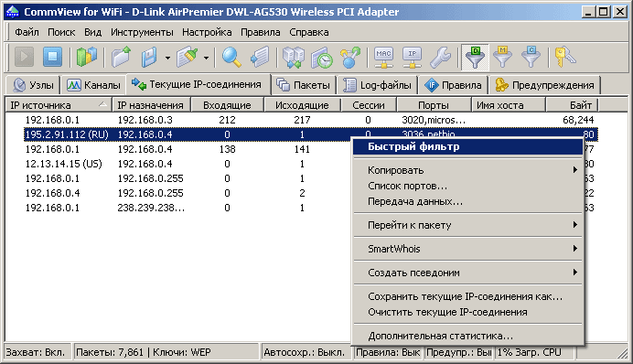Switch to the Каналы tab

93,85
